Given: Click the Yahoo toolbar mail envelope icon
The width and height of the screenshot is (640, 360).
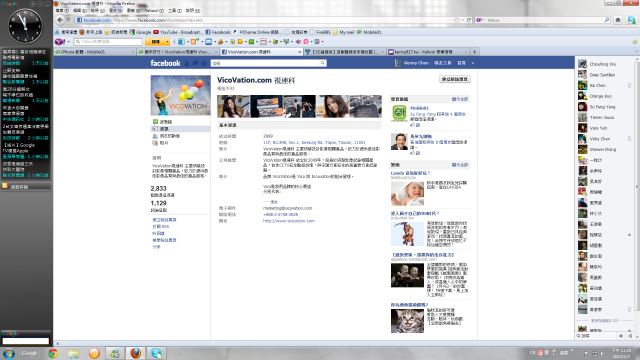Looking at the screenshot, I should (x=209, y=42).
